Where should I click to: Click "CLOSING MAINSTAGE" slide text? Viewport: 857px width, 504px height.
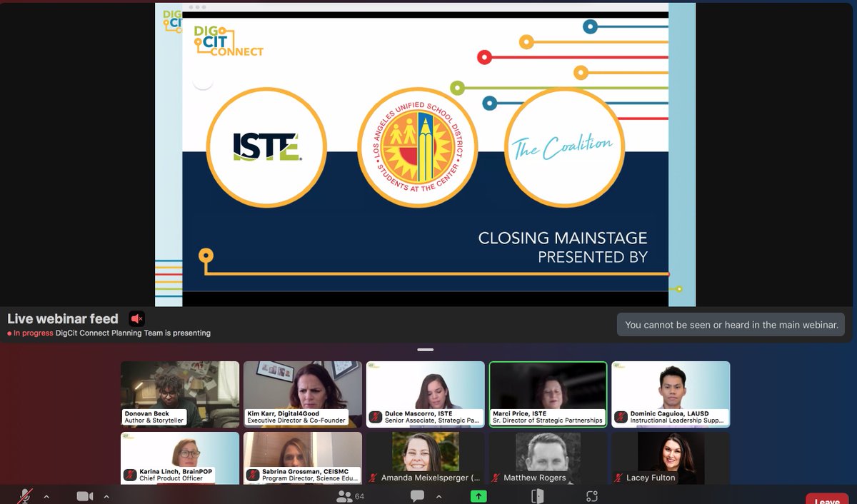click(x=563, y=238)
